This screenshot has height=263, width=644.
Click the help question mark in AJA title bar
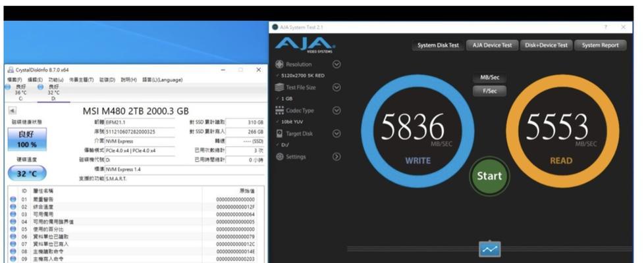(x=605, y=27)
